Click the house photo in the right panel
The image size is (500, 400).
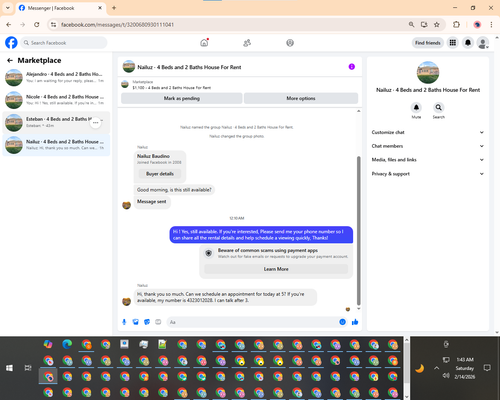428,72
